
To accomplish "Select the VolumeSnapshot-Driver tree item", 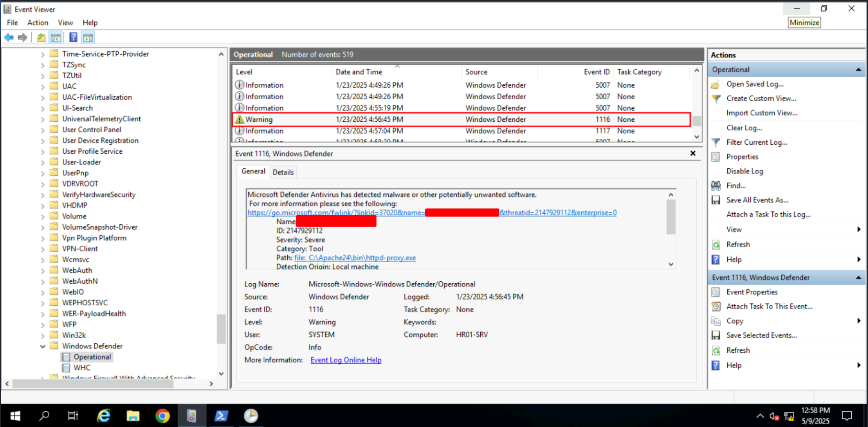I will pyautogui.click(x=100, y=227).
